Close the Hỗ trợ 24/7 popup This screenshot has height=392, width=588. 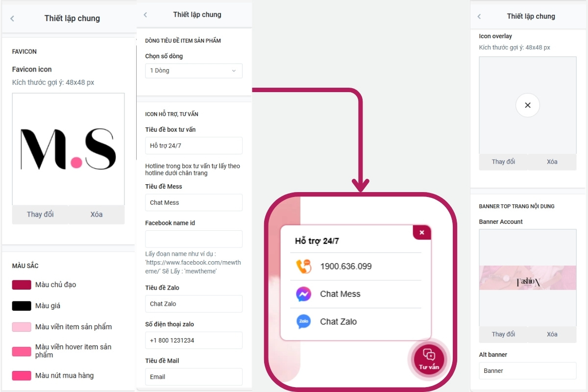(422, 232)
